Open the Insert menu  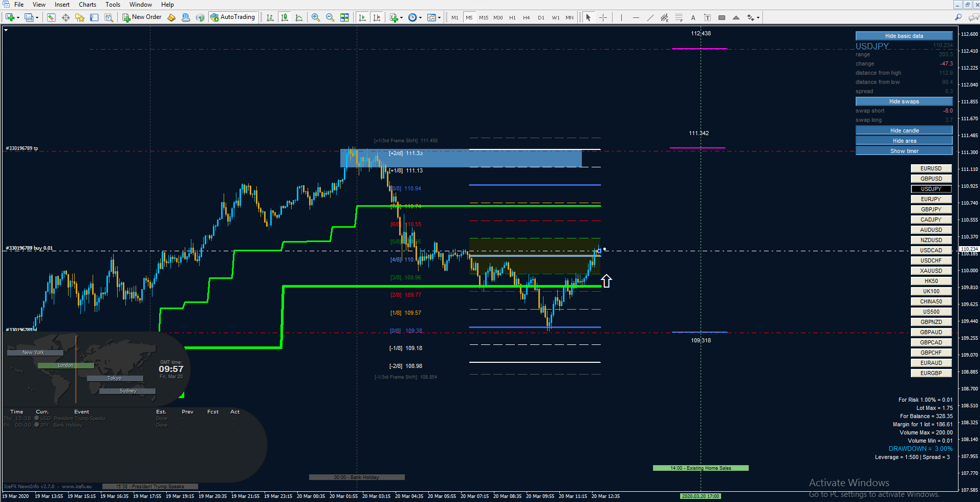click(x=62, y=5)
